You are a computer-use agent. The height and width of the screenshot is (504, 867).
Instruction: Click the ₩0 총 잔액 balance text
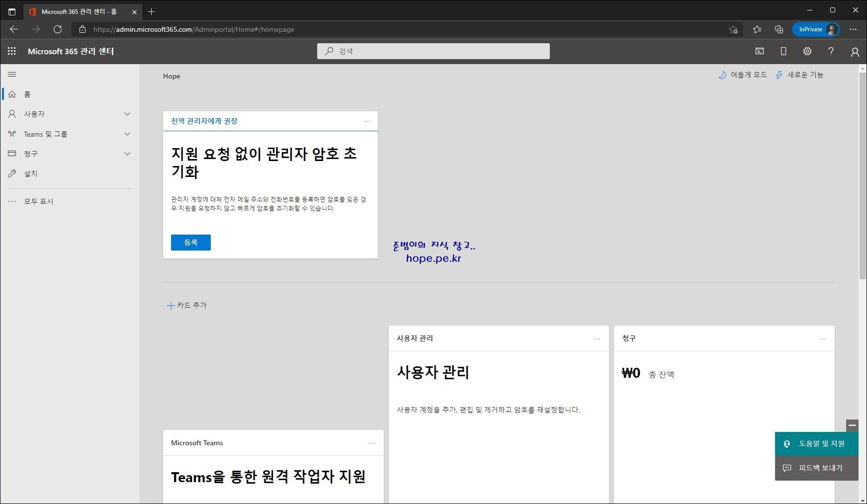click(648, 373)
